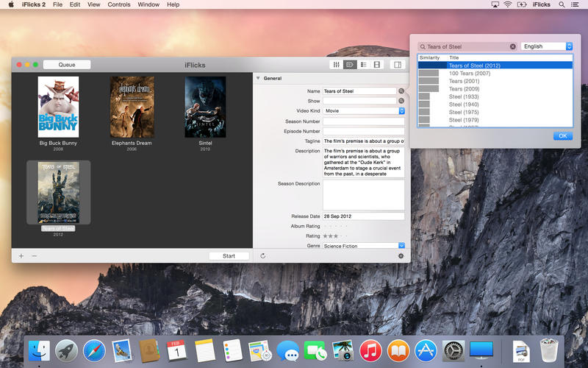The height and width of the screenshot is (368, 588).
Task: Click the search icon beside Show field
Action: tap(401, 101)
